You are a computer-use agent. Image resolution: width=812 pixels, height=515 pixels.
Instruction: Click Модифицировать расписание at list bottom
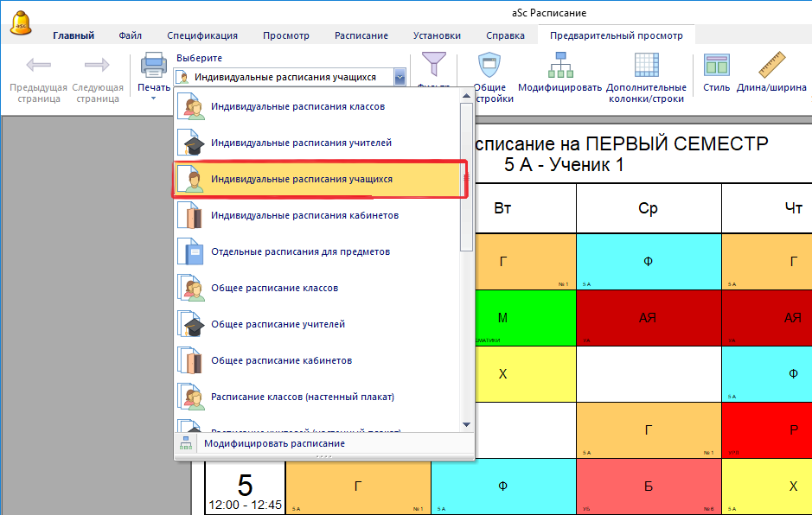click(x=274, y=443)
